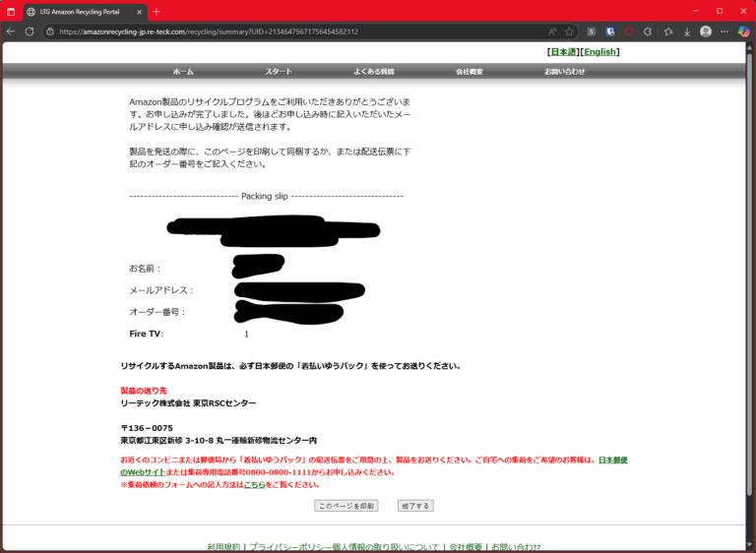Screen dimensions: 756x553
Task: Open the スタート menu item
Action: (x=279, y=72)
